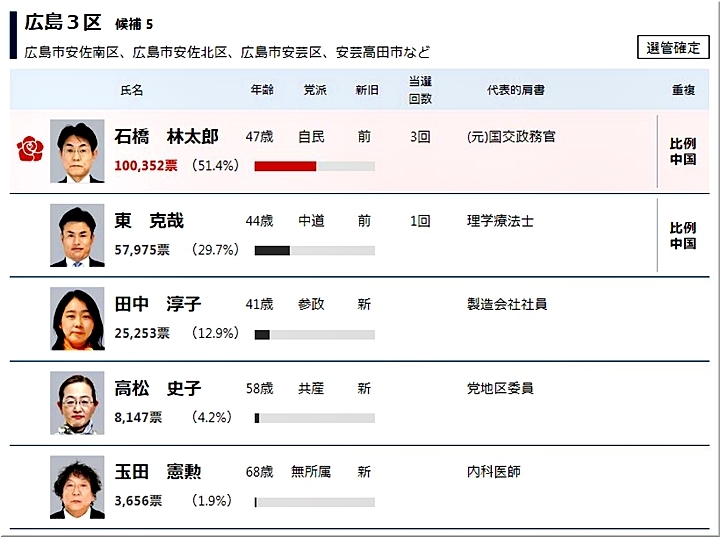Click the red vote bar for 石橋
Image resolution: width=720 pixels, height=537 pixels.
pos(285,166)
